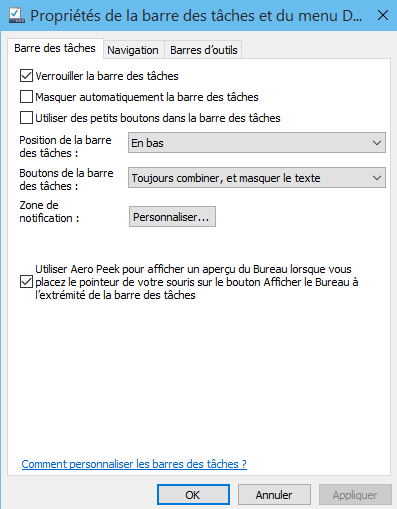Expand the Toujours combiner, et masquer le texte dropdown

click(x=257, y=178)
